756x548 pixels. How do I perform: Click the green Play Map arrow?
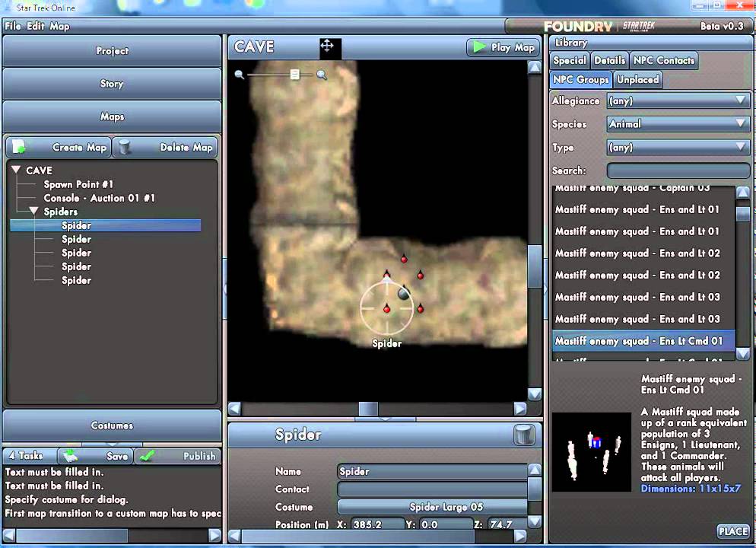click(x=479, y=46)
